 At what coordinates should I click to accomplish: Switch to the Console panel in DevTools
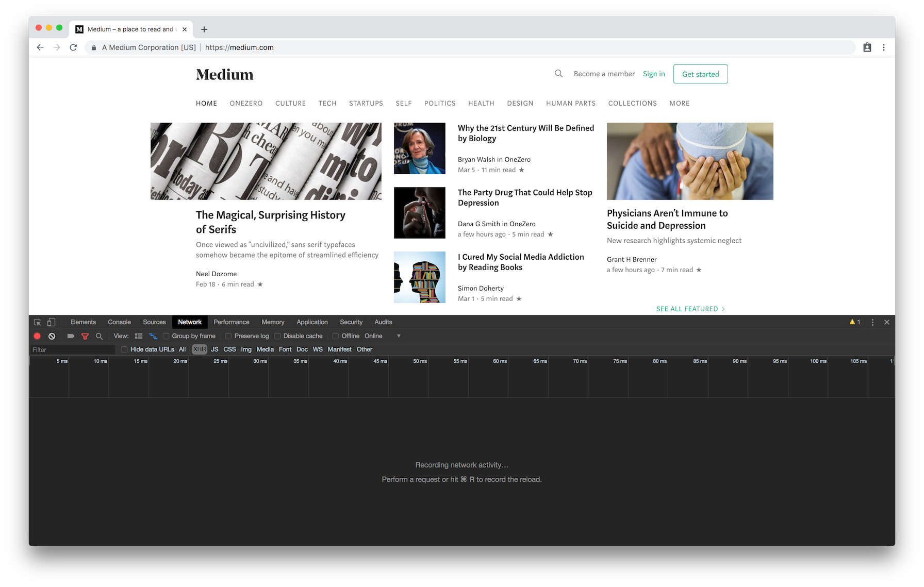click(119, 322)
